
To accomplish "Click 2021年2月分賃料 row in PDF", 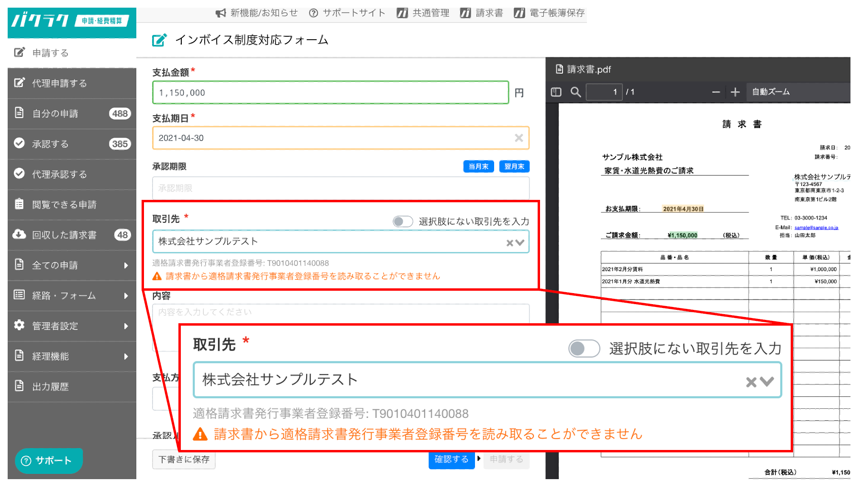I will click(x=622, y=269).
